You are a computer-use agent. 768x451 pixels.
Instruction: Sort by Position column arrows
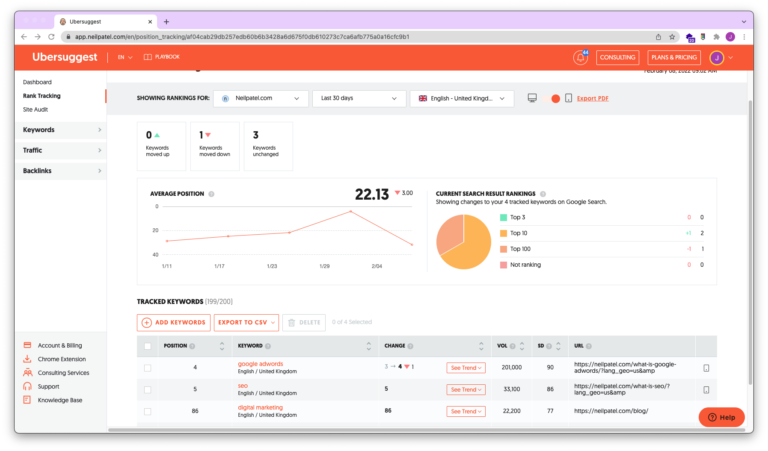[222, 346]
